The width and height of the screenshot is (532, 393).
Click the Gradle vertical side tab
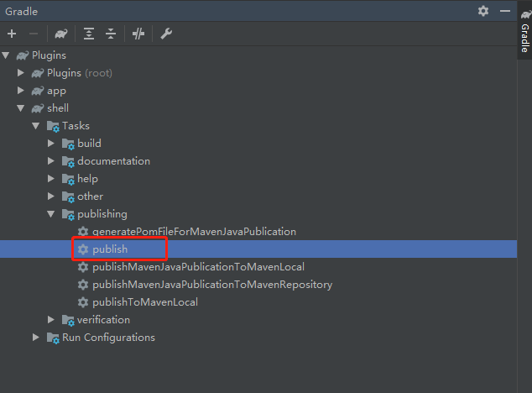click(x=525, y=31)
